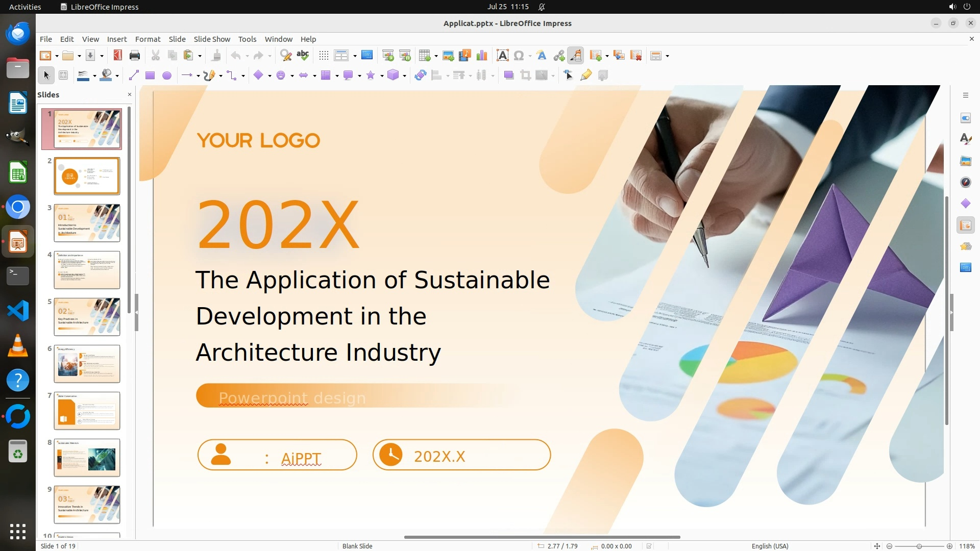
Task: Click the Insert Image icon
Action: (448, 56)
